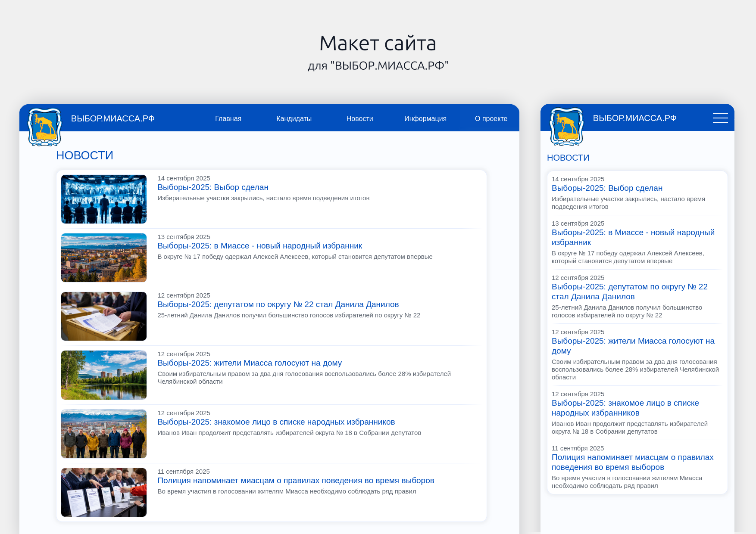
Task: Open the Информация menu item
Action: click(425, 119)
